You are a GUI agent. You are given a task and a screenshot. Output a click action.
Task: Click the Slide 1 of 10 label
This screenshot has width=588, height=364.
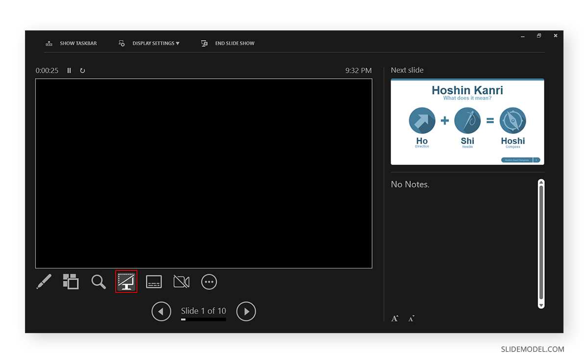(203, 311)
